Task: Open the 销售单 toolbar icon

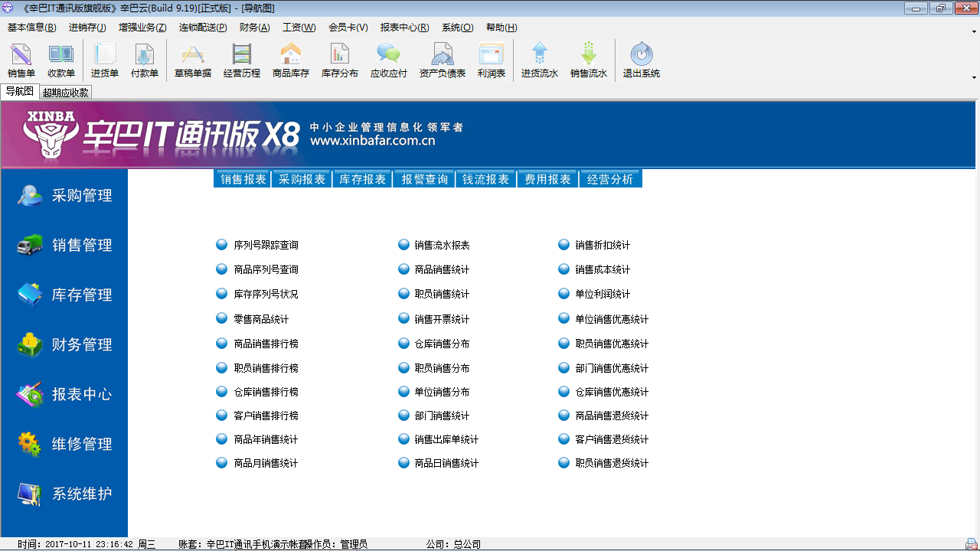Action: tap(21, 60)
